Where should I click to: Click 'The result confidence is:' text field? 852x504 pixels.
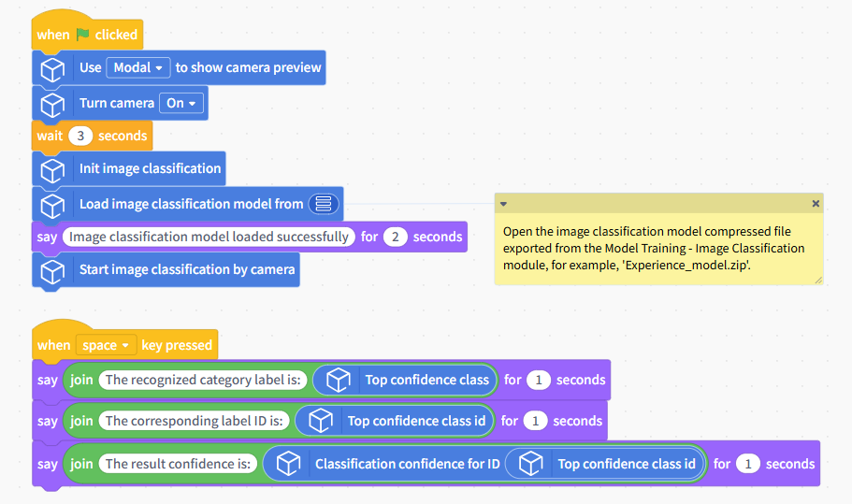point(178,464)
